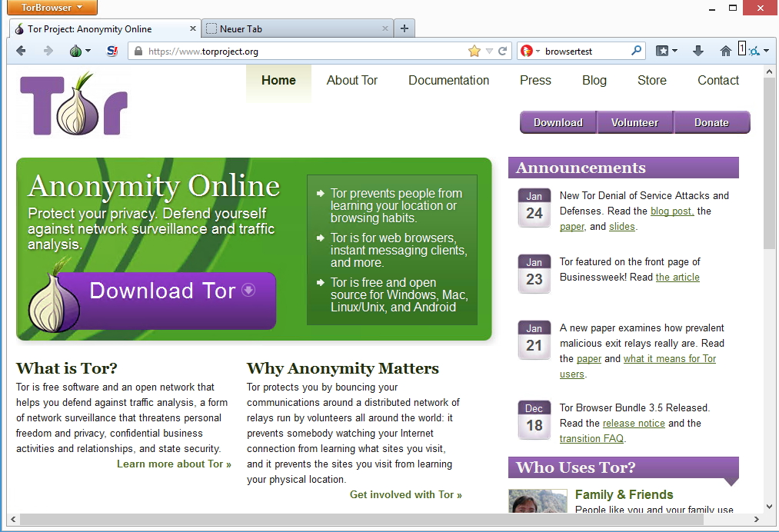The width and height of the screenshot is (779, 532).
Task: Click the horizontal scrollbar left arrow
Action: tap(13, 520)
